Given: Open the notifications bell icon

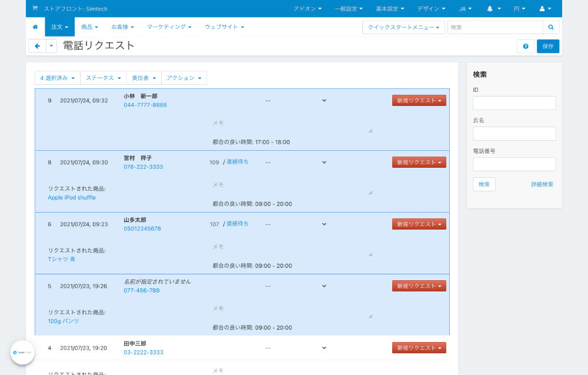Looking at the screenshot, I should pos(490,9).
